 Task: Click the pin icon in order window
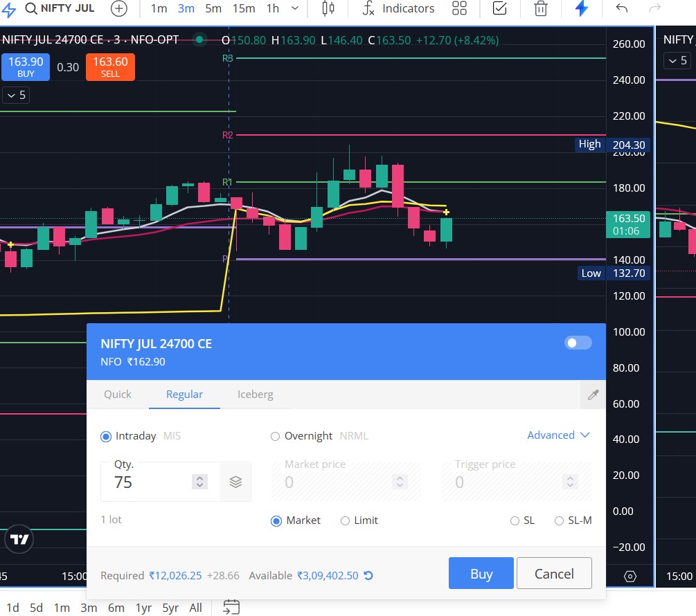click(x=593, y=395)
